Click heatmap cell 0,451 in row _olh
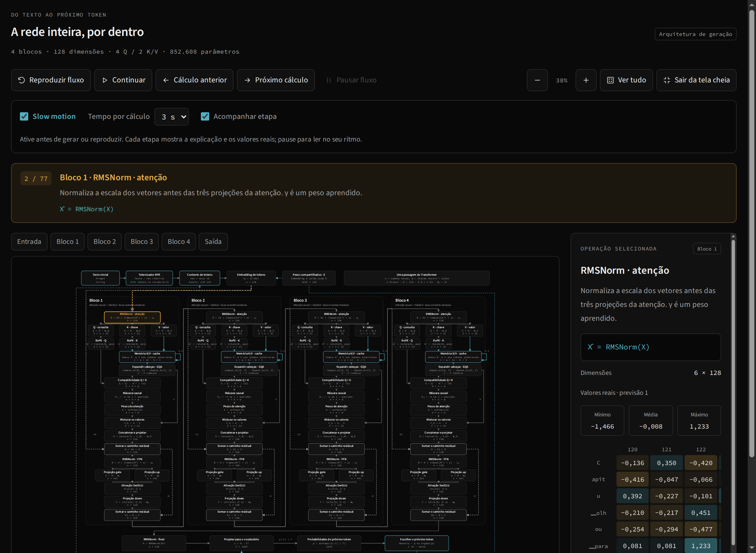The width and height of the screenshot is (756, 553). [701, 513]
